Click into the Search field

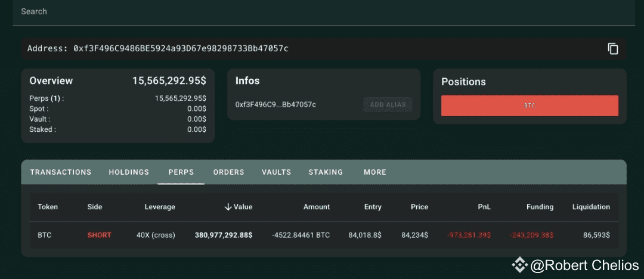click(x=322, y=11)
